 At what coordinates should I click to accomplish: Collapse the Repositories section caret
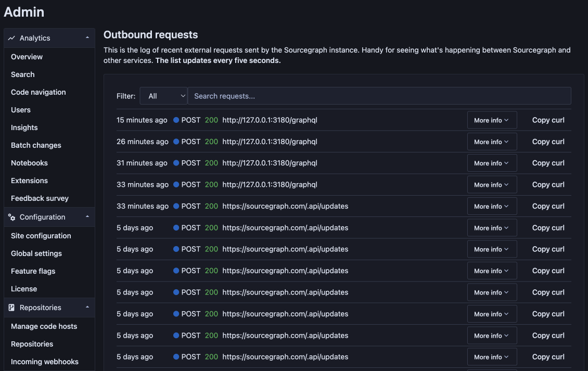tap(87, 307)
